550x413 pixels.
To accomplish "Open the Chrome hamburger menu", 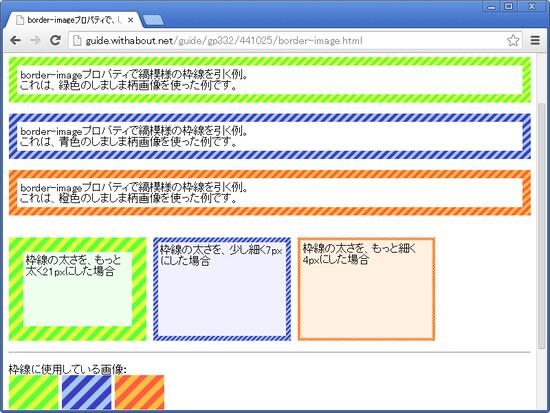I will click(x=535, y=40).
